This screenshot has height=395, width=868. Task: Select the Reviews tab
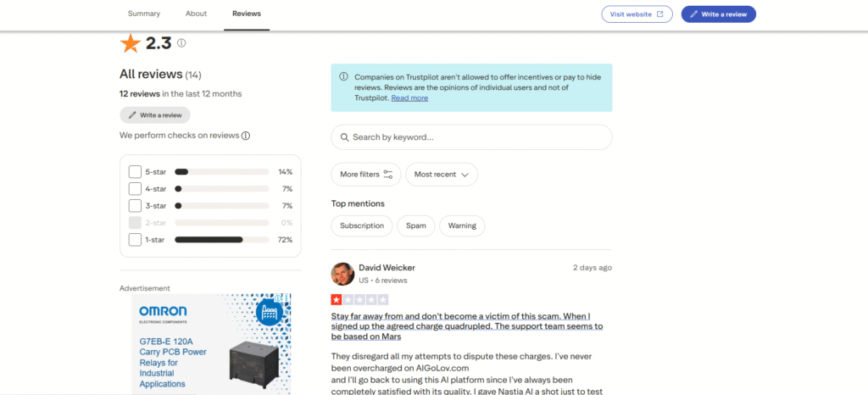[247, 14]
